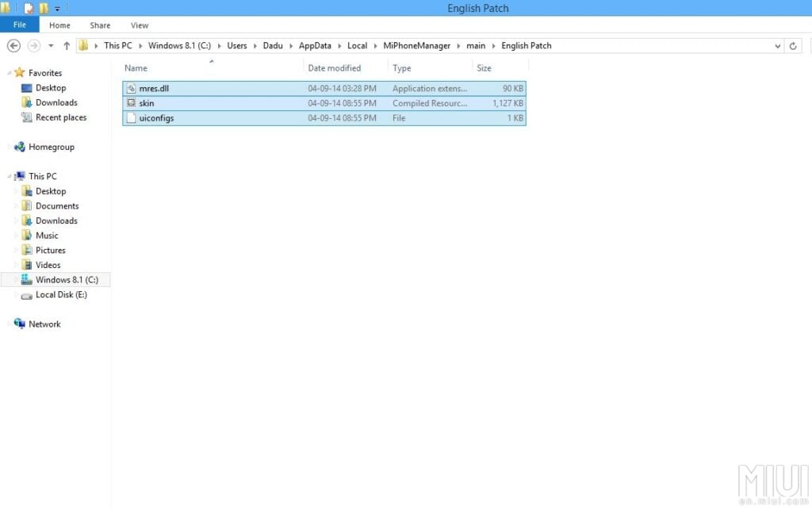This screenshot has width=812, height=510.
Task: Select the Downloads icon under This PC
Action: coord(26,220)
